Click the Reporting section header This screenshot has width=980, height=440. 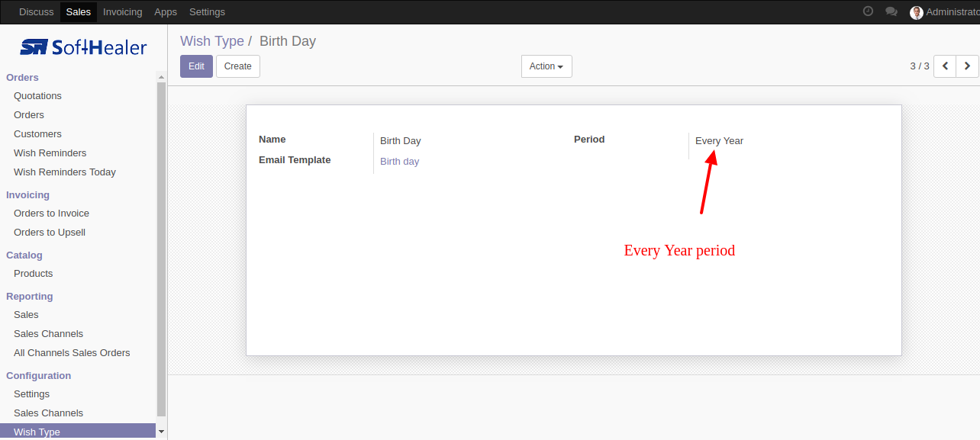[x=30, y=297]
